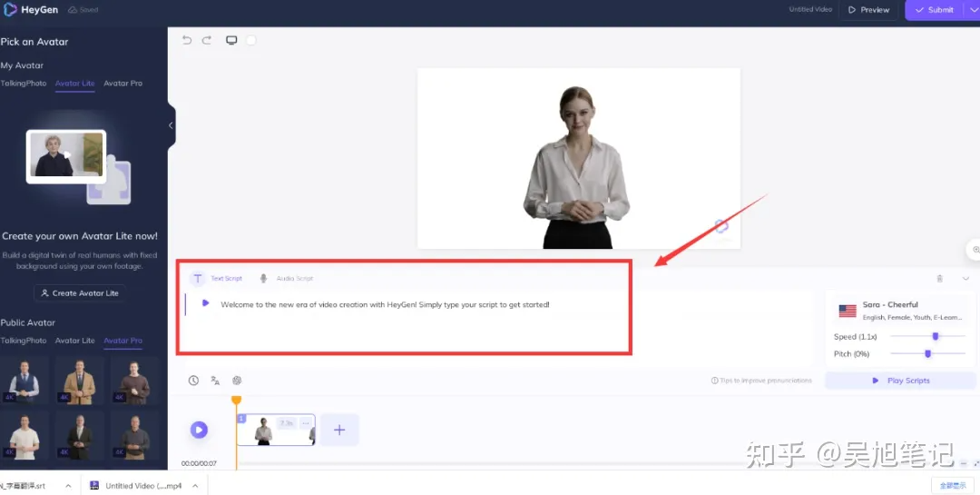Delete the script with trash icon
The image size is (980, 495).
click(939, 279)
